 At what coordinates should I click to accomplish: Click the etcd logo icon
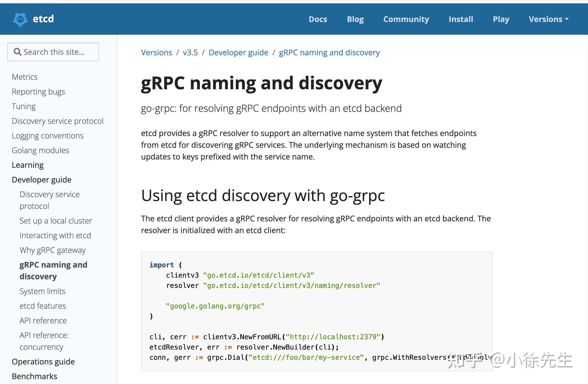(21, 19)
